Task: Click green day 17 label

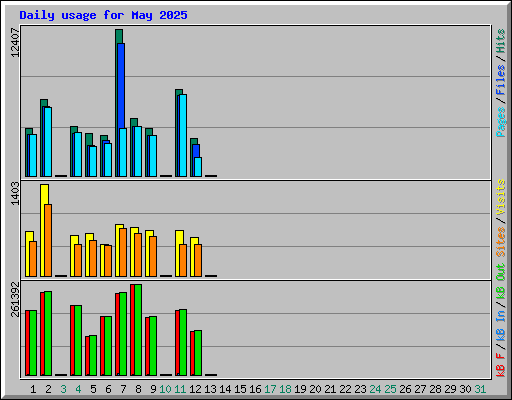Action: pyautogui.click(x=270, y=389)
